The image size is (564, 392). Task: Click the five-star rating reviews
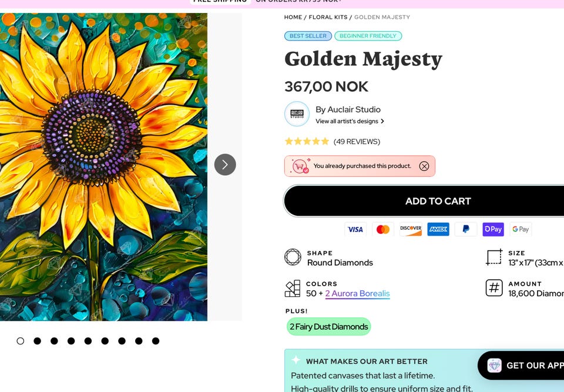coord(332,142)
